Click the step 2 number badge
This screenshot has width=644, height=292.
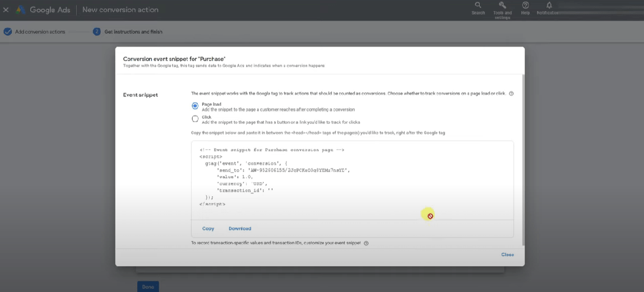97,32
